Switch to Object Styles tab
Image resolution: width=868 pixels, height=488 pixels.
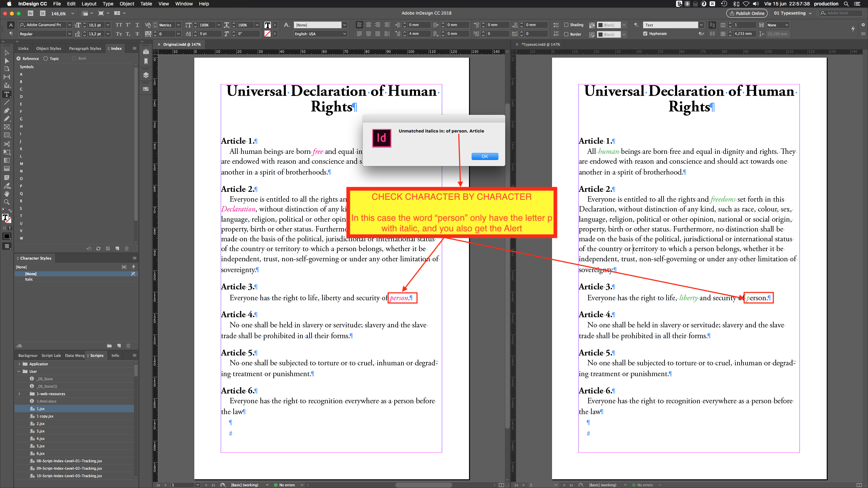click(48, 48)
